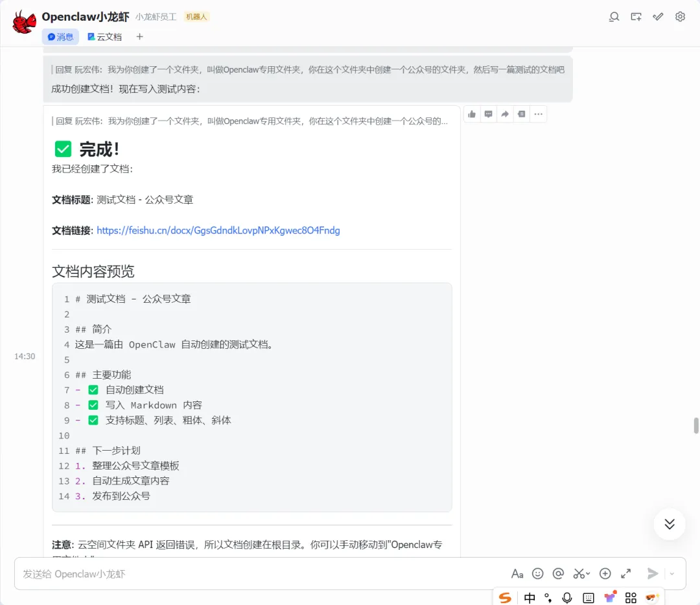
Task: Click the icon left of the message's more-options button
Action: click(x=521, y=114)
